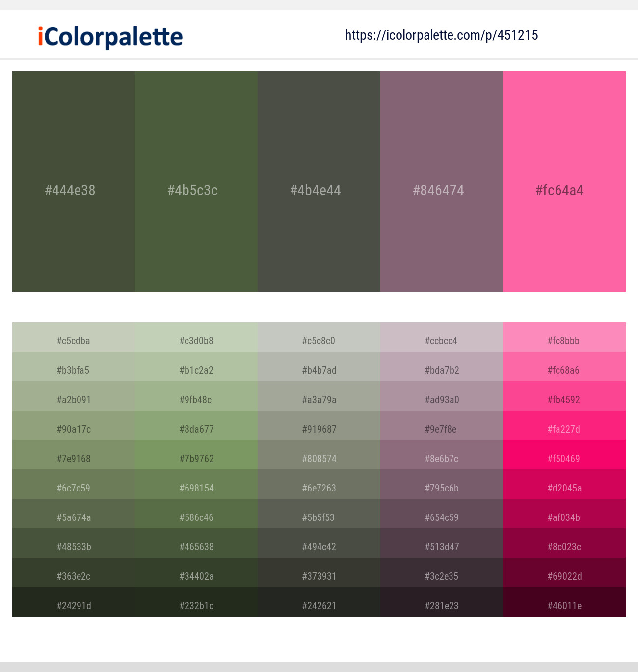Click the large #fc64a4 pink swatch

pyautogui.click(x=564, y=181)
